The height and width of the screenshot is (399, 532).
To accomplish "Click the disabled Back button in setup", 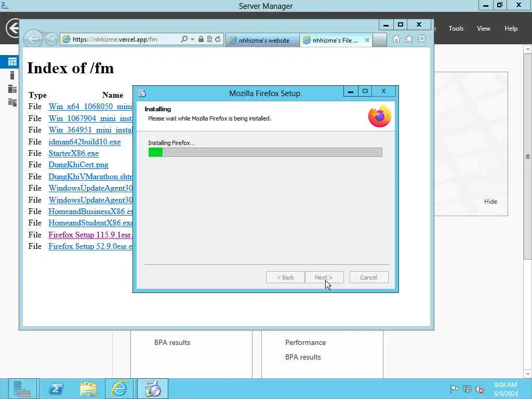I will click(285, 277).
